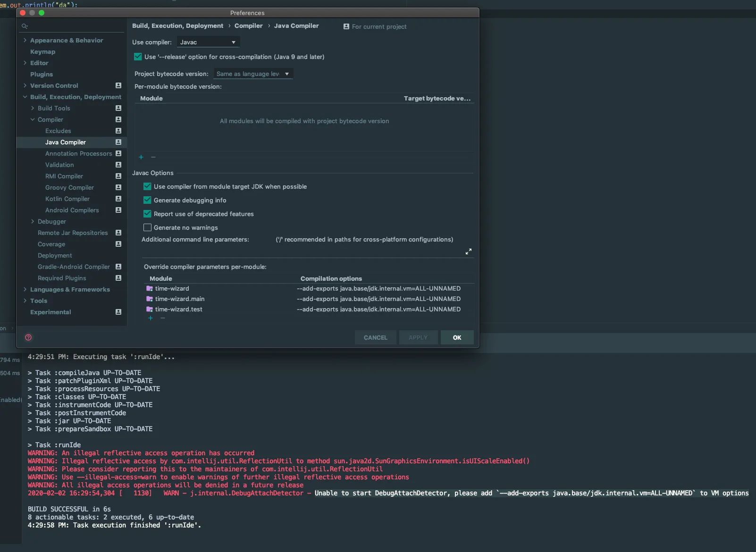Click the minus icon under override compiler parameters

click(x=163, y=318)
